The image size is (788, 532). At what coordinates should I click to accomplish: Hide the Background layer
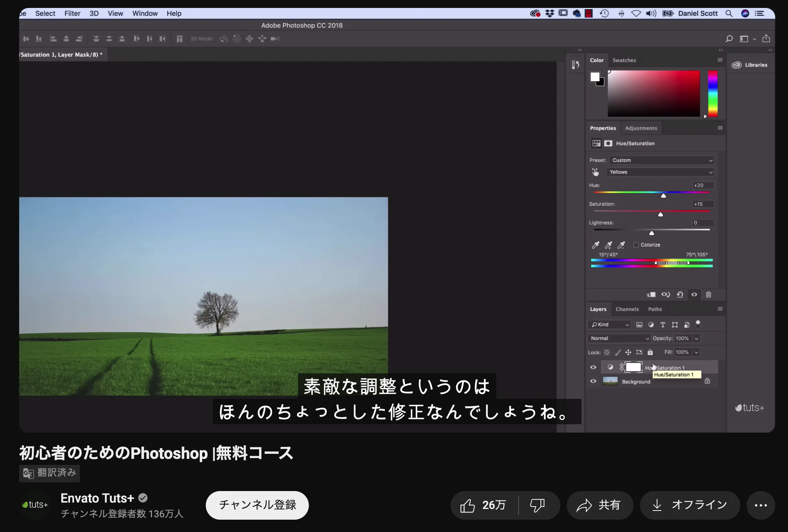pos(593,381)
